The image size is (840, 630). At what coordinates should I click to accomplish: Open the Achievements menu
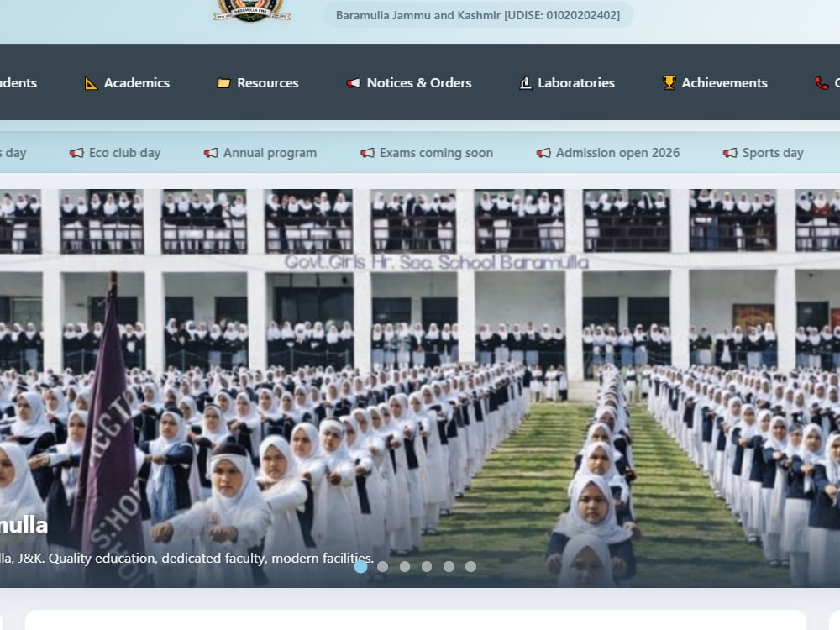point(715,83)
